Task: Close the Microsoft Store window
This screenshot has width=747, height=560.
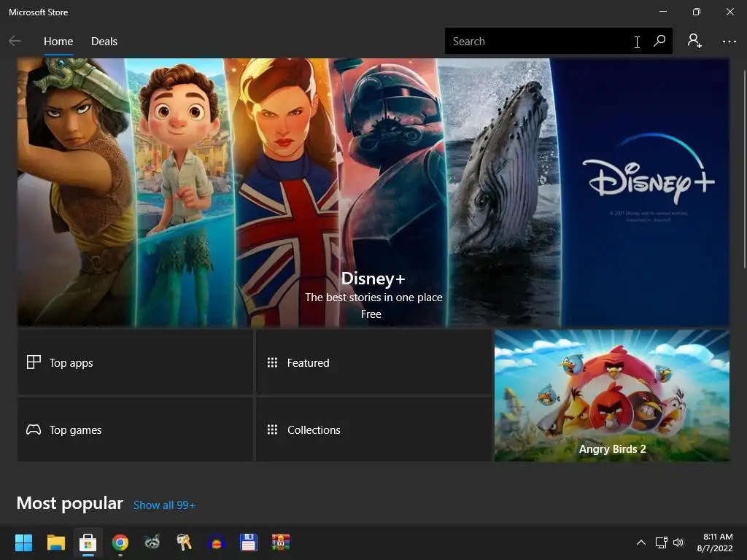Action: pyautogui.click(x=729, y=12)
